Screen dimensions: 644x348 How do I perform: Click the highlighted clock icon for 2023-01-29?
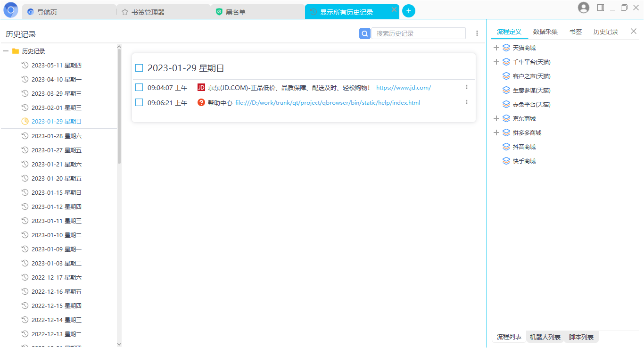click(x=25, y=121)
